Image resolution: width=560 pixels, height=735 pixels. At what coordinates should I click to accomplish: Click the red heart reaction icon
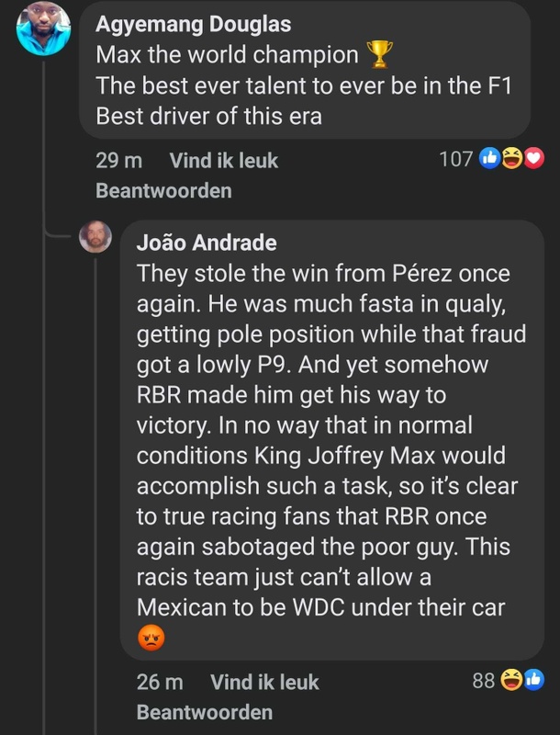click(532, 160)
